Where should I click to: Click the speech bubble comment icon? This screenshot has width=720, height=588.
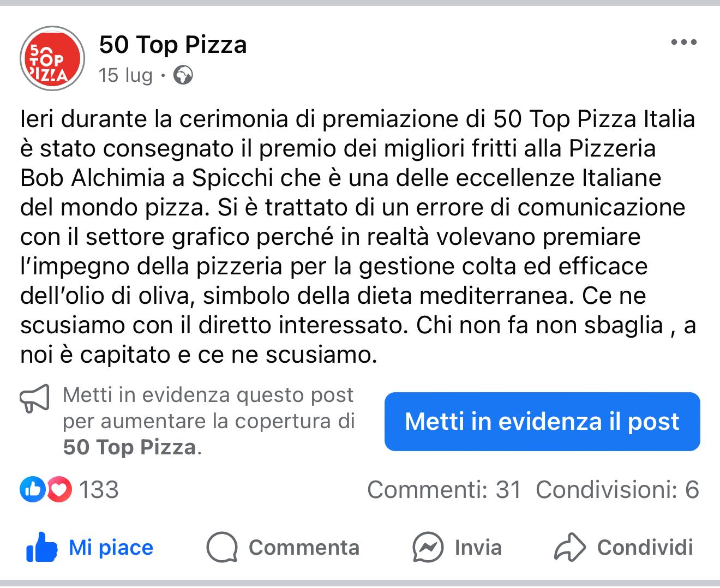point(222,548)
